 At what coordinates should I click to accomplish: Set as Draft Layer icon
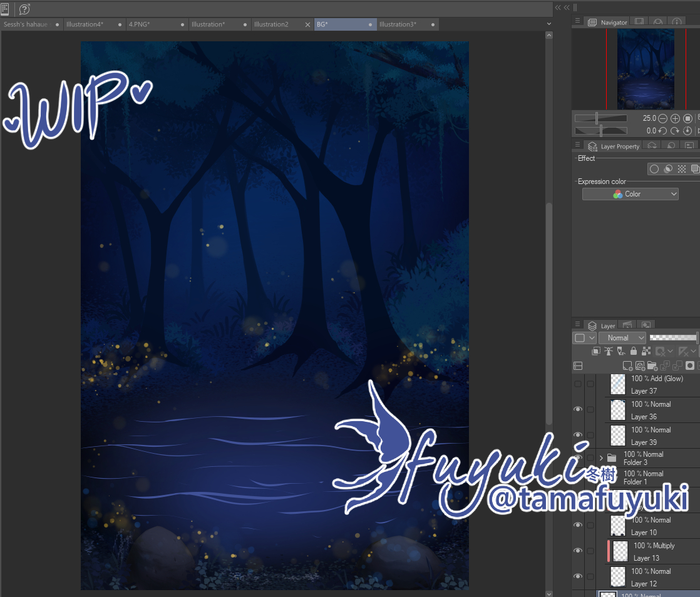621,352
